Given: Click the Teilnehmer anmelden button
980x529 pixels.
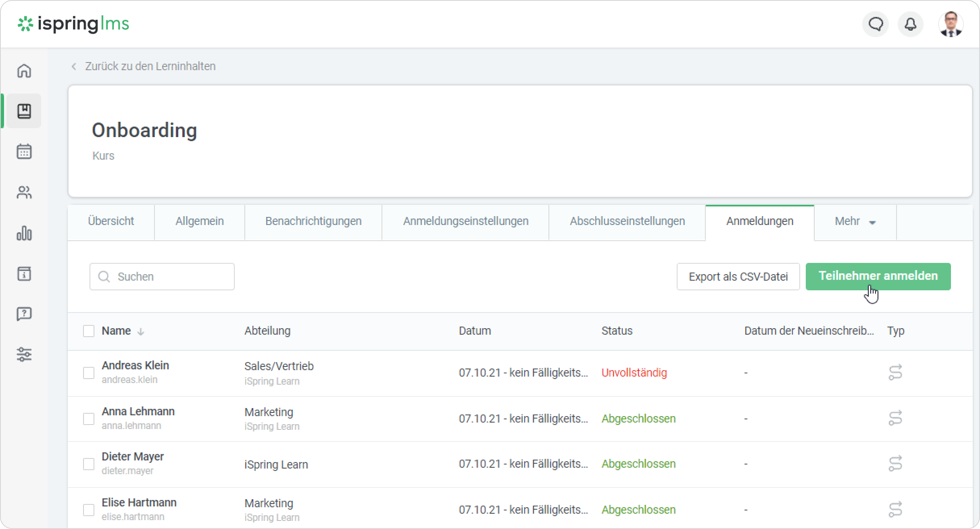Looking at the screenshot, I should point(878,276).
